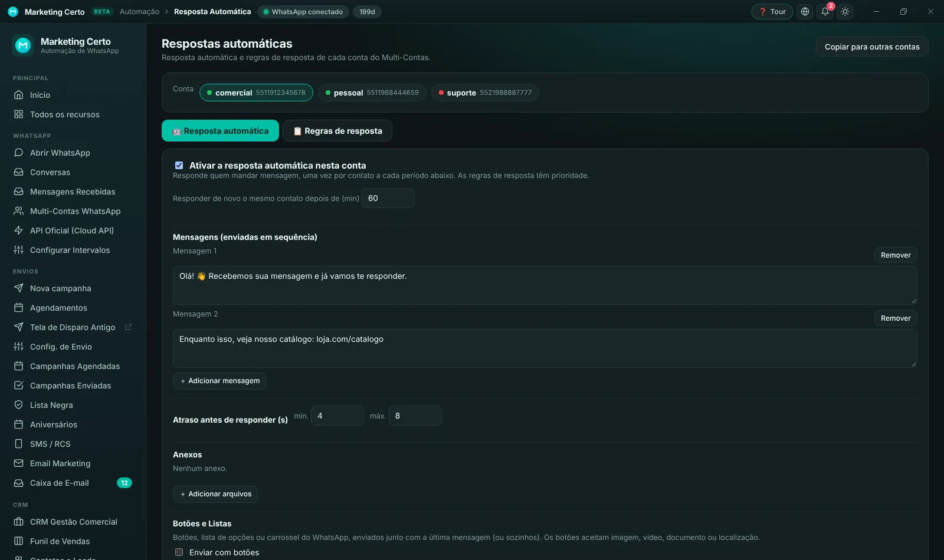Click the Lista Negra shield icon
944x560 pixels.
point(19,405)
